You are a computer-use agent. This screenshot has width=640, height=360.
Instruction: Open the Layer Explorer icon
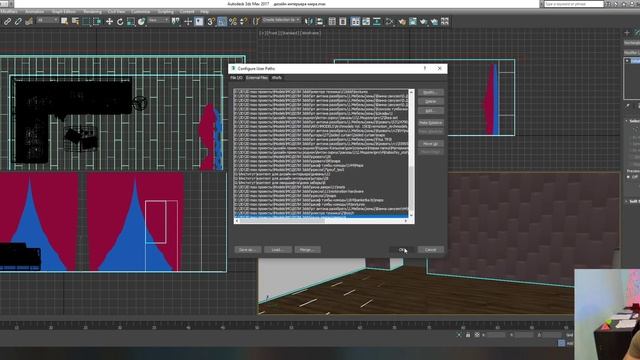pyautogui.click(x=343, y=22)
